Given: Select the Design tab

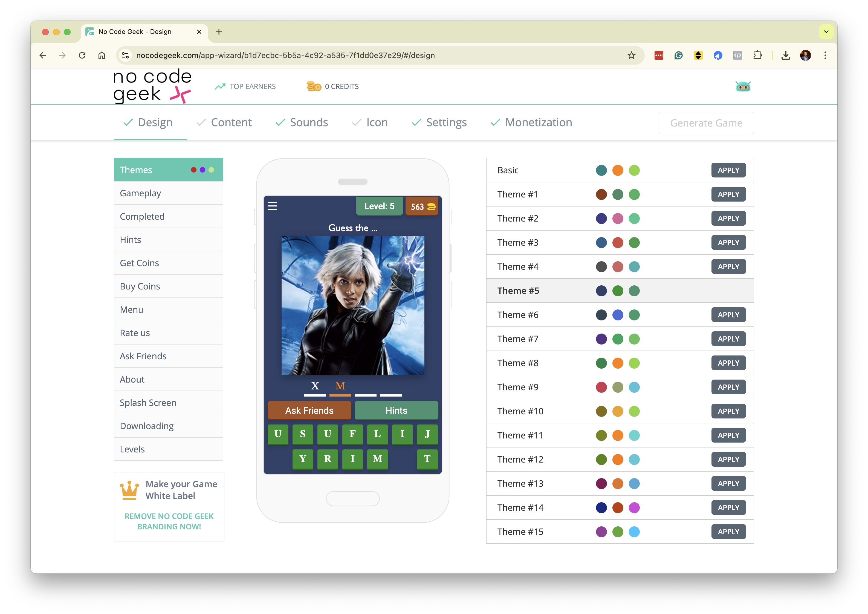Looking at the screenshot, I should (150, 123).
